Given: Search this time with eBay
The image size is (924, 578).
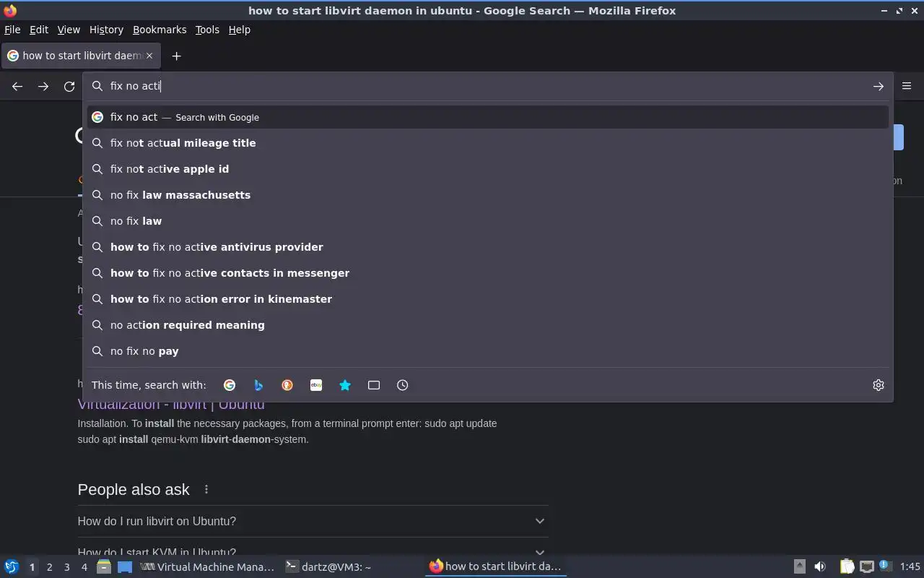Looking at the screenshot, I should tap(316, 385).
